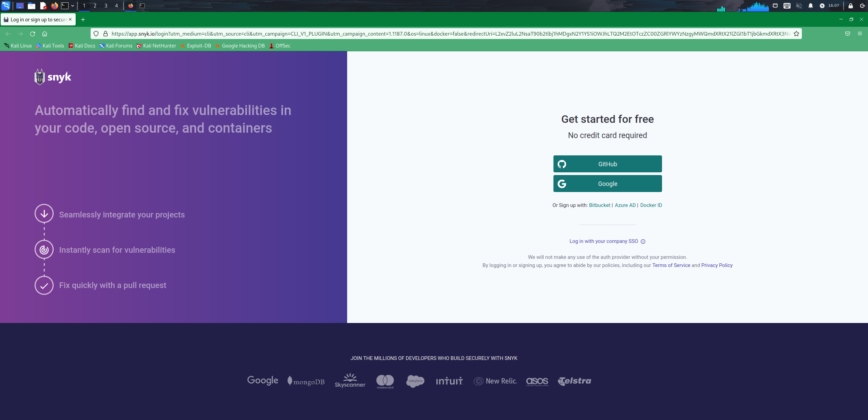
Task: Switch to workspace 3
Action: [x=106, y=6]
